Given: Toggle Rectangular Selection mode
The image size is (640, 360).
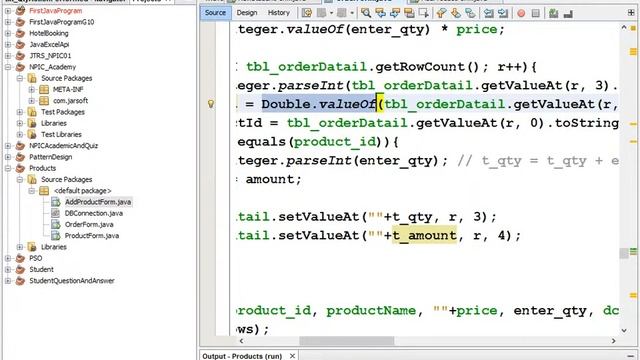Looking at the screenshot, I should [x=423, y=13].
